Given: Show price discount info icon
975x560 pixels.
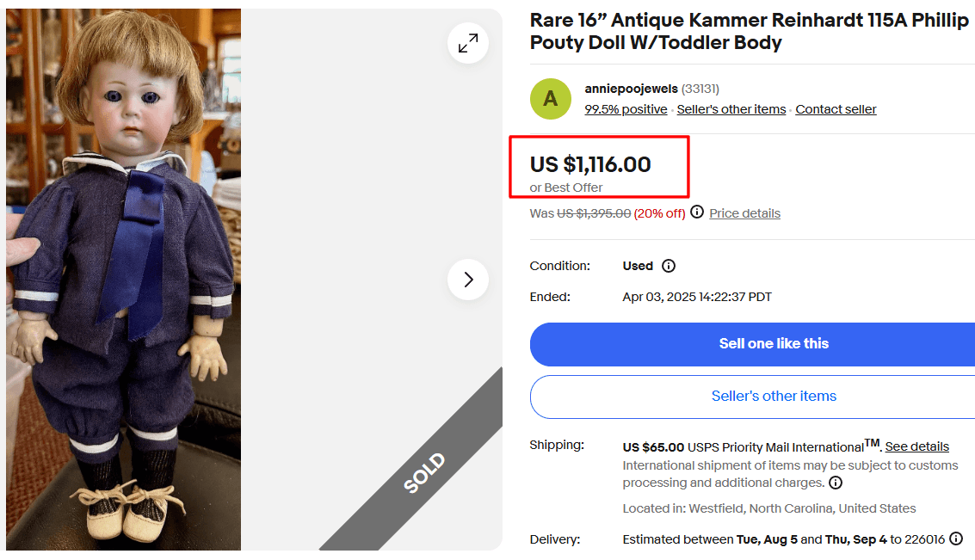Looking at the screenshot, I should [697, 212].
